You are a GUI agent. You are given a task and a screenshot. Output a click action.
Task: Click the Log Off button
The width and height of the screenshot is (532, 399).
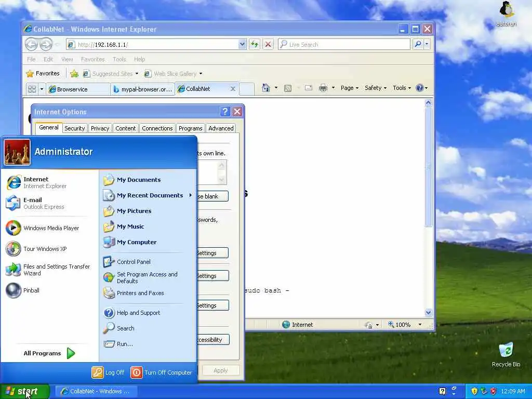pos(108,373)
